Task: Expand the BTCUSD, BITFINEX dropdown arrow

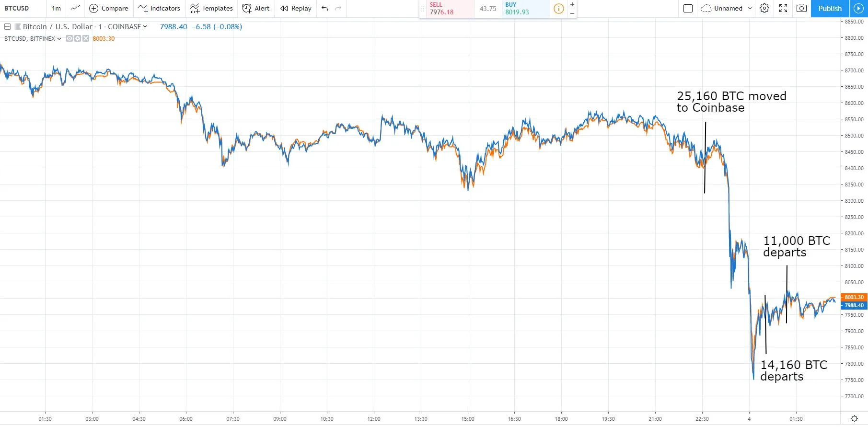Action: click(59, 39)
